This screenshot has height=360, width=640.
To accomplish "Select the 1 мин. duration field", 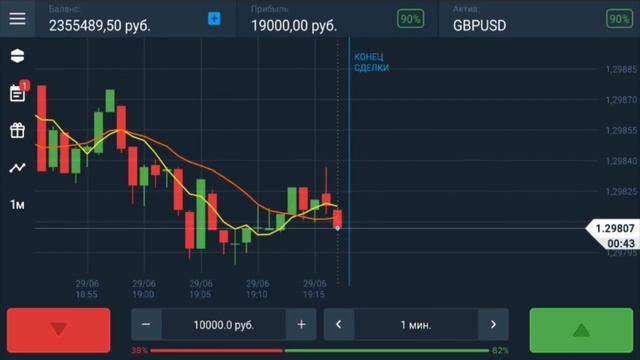I will point(416,325).
